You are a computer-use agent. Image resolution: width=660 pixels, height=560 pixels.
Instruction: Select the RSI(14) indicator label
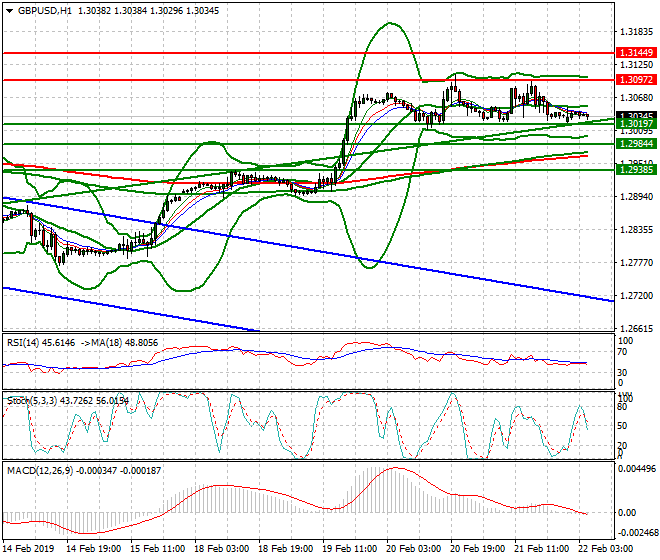point(23,343)
